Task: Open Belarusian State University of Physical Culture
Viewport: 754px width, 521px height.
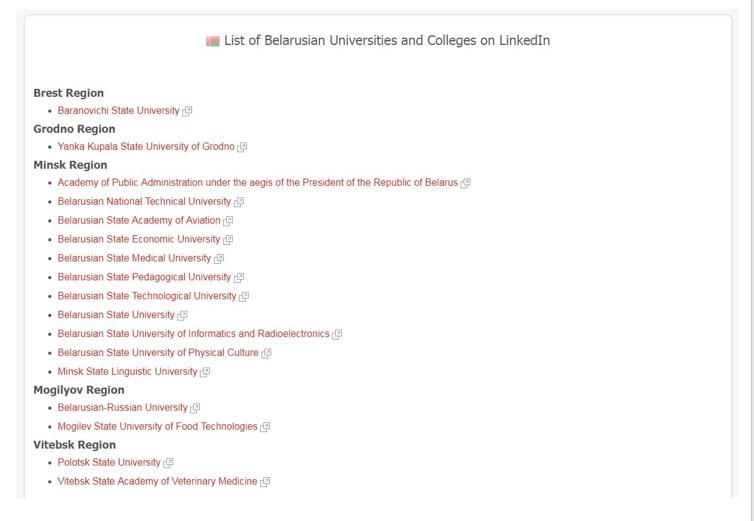Action: (158, 353)
